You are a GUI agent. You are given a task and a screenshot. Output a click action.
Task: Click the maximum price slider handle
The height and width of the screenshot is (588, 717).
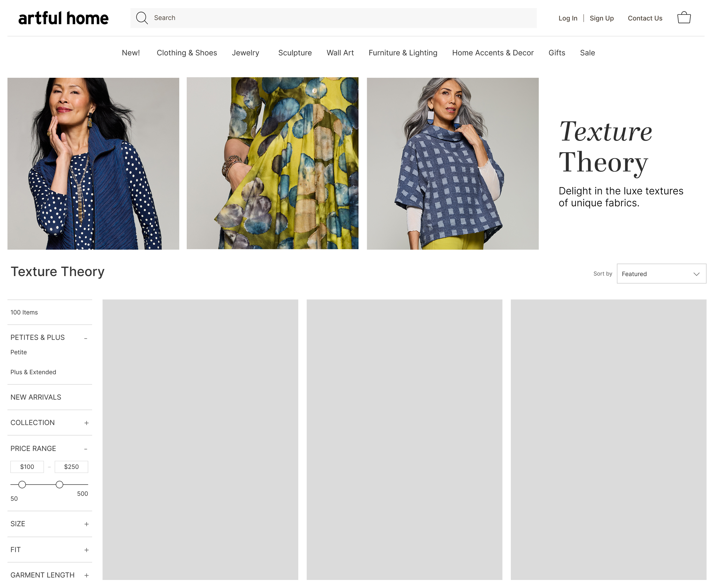tap(60, 484)
